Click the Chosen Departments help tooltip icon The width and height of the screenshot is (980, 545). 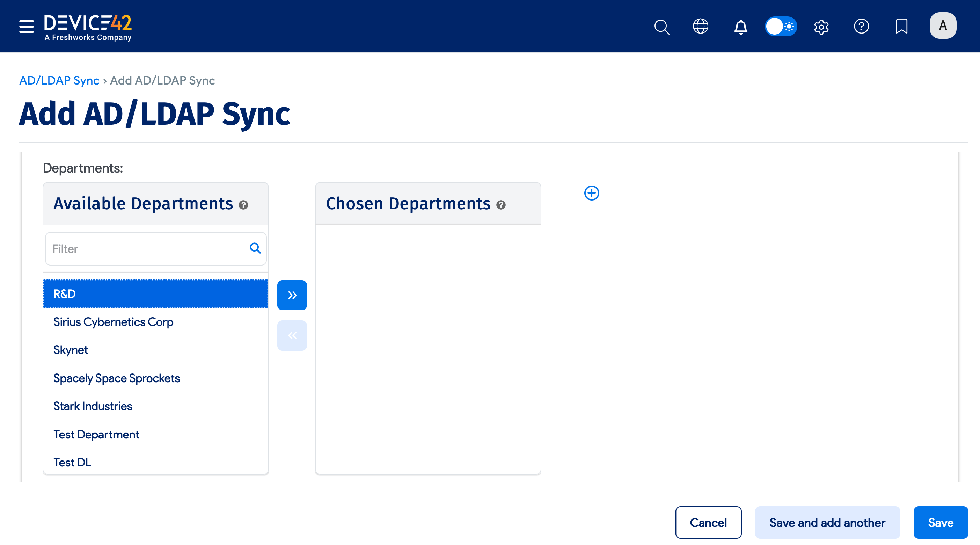[x=501, y=205]
